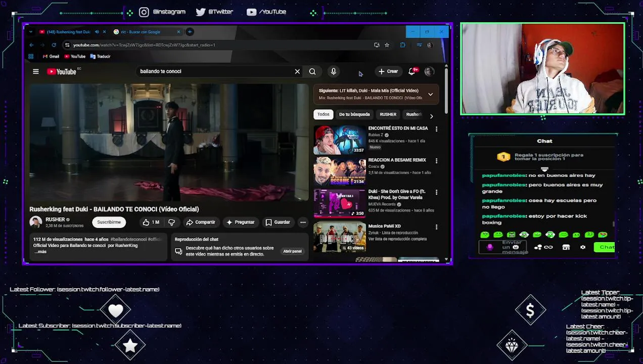
Task: Open more actions three-dot menu under video
Action: [x=303, y=222]
